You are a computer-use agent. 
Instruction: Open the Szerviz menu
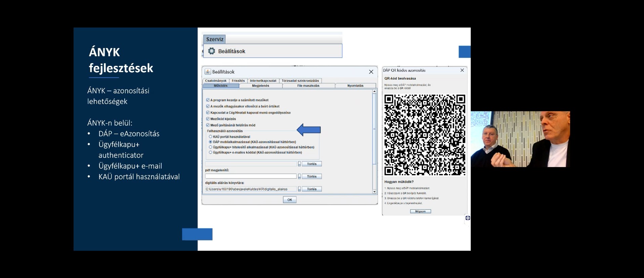click(x=214, y=39)
